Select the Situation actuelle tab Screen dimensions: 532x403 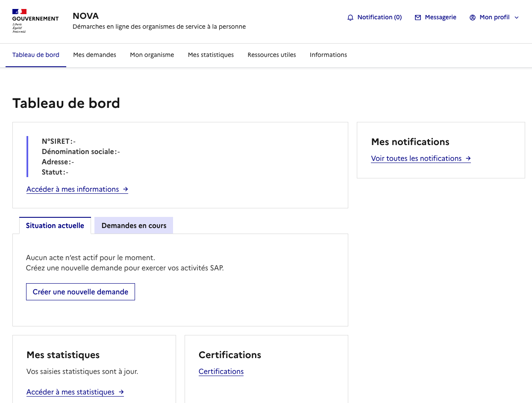[55, 225]
